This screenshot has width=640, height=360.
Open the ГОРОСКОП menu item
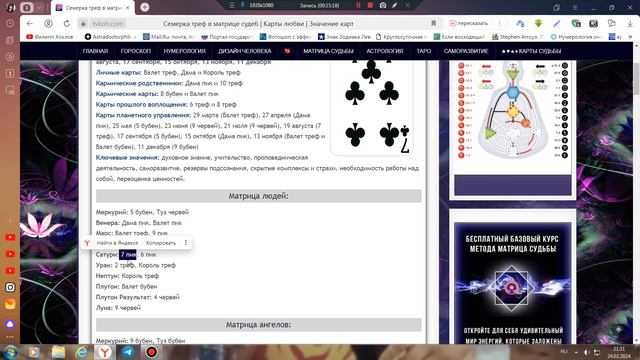point(136,51)
